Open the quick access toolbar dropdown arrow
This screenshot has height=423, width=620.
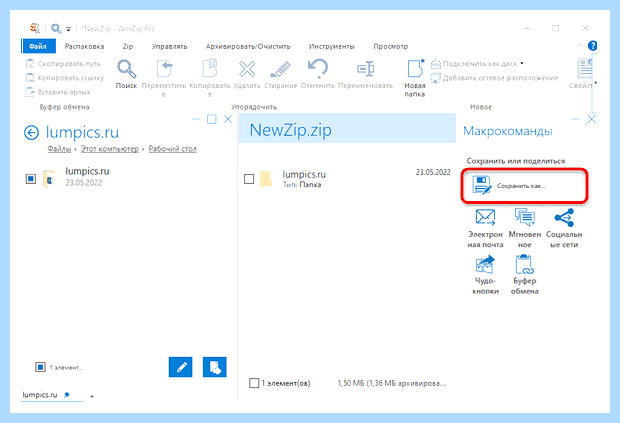coord(68,29)
